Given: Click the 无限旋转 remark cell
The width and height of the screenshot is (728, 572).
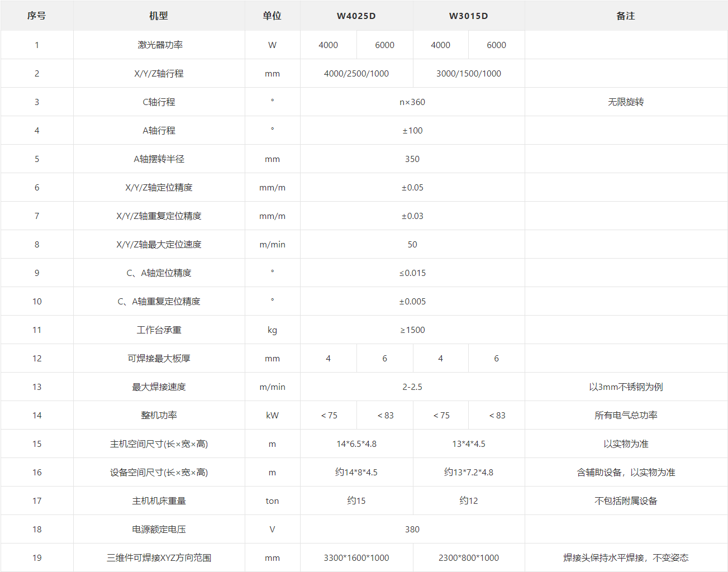Looking at the screenshot, I should point(626,102).
